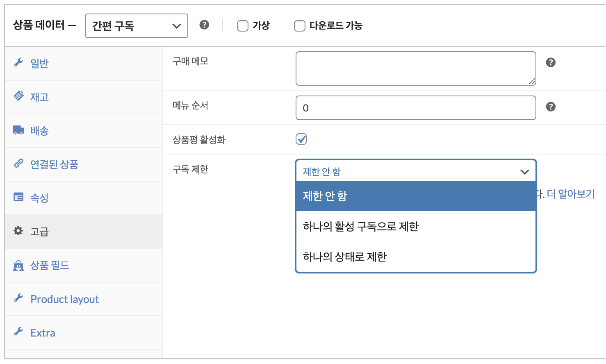606x364 pixels.
Task: Choose 하나의 활성 구독으로 제한 option
Action: [416, 226]
